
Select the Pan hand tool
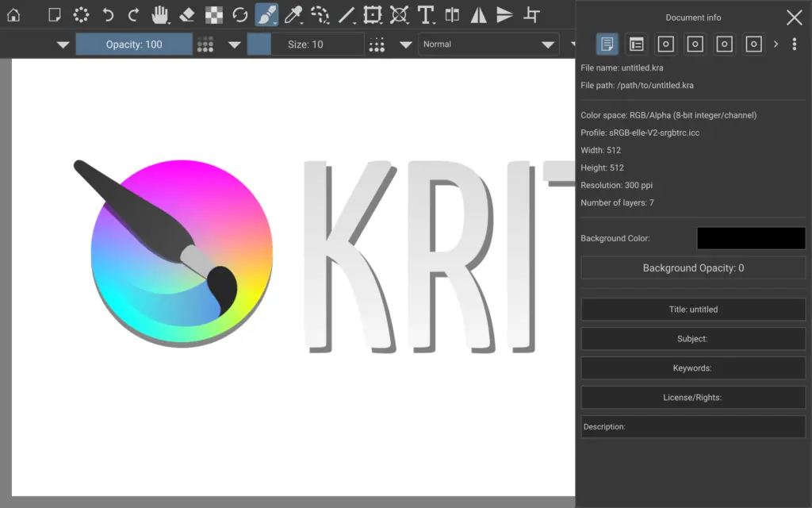click(x=160, y=15)
